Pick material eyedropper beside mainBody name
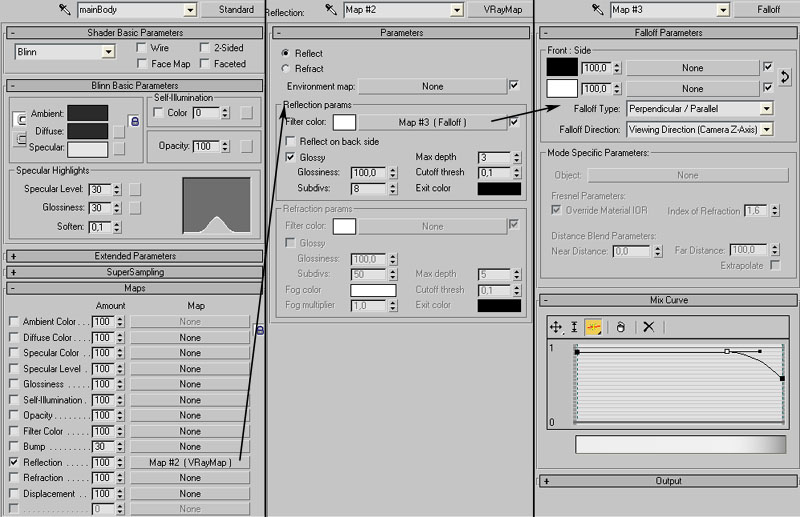Image resolution: width=800 pixels, height=517 pixels. click(65, 9)
